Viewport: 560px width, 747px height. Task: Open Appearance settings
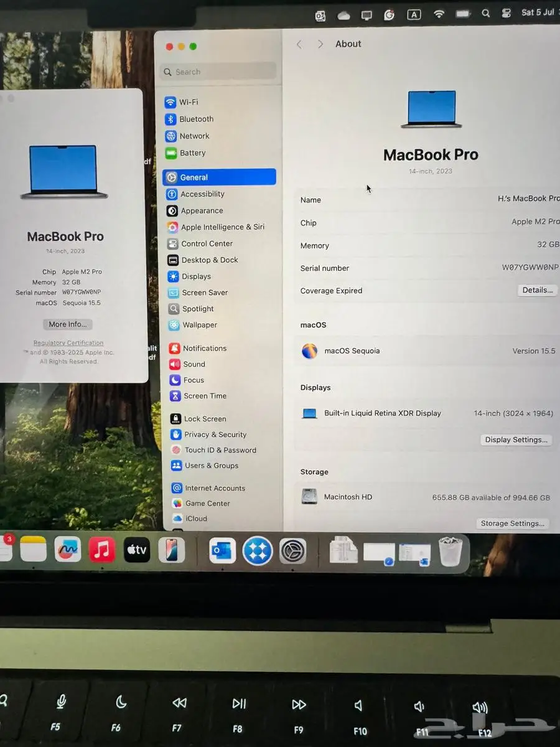pyautogui.click(x=195, y=210)
